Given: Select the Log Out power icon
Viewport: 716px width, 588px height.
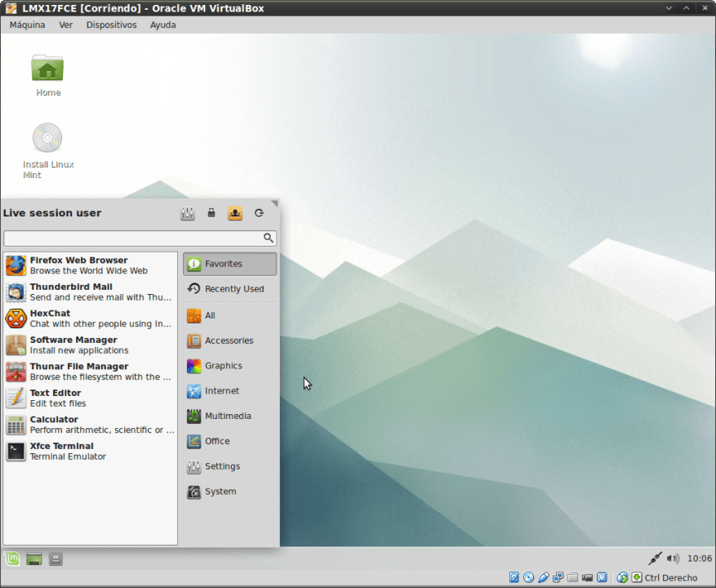Looking at the screenshot, I should coord(260,213).
